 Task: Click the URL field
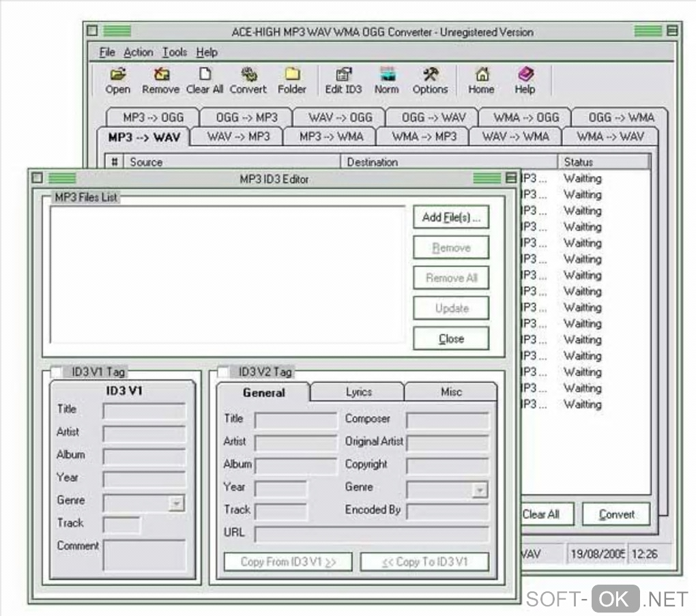tap(372, 534)
